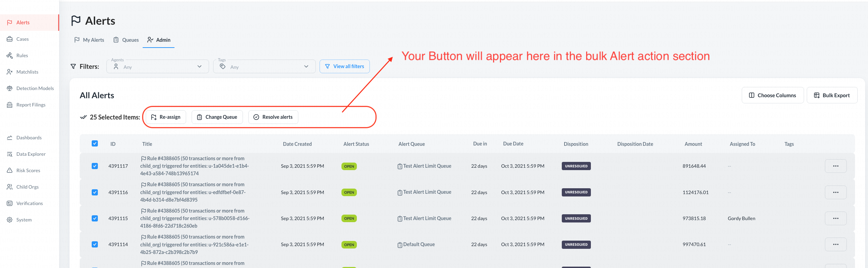This screenshot has height=268, width=868.
Task: Click assignee Gordy Bullen
Action: (741, 218)
